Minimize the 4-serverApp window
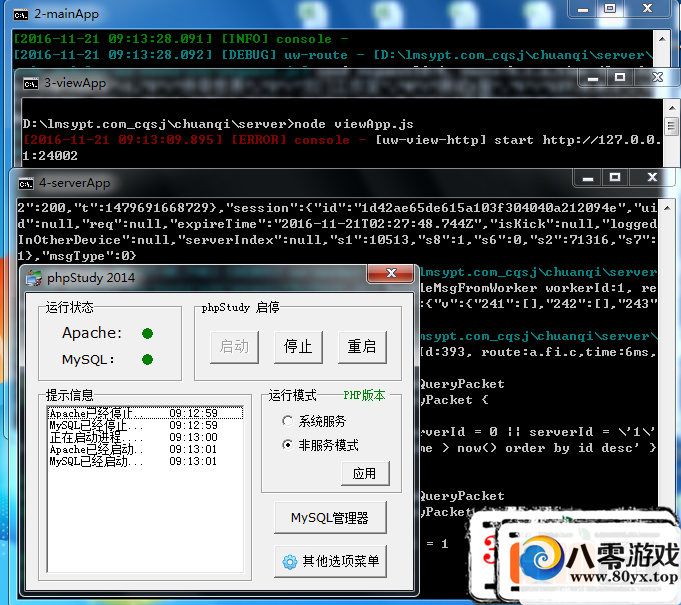The width and height of the screenshot is (681, 605). click(x=588, y=178)
